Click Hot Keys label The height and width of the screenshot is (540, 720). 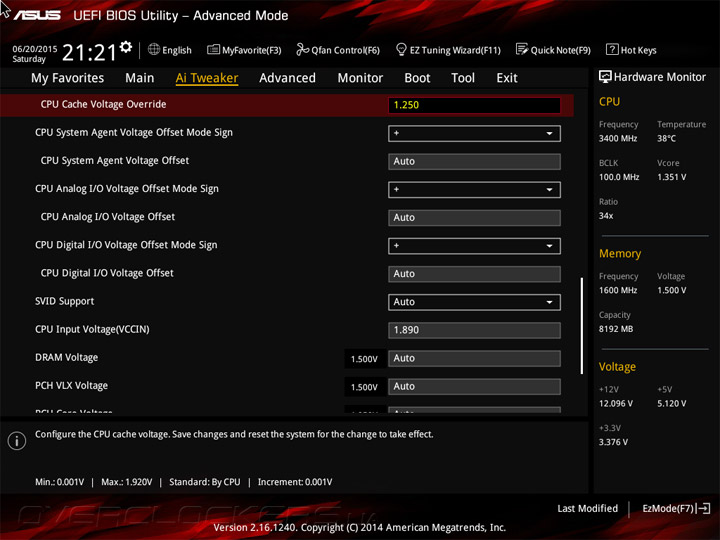[x=638, y=50]
